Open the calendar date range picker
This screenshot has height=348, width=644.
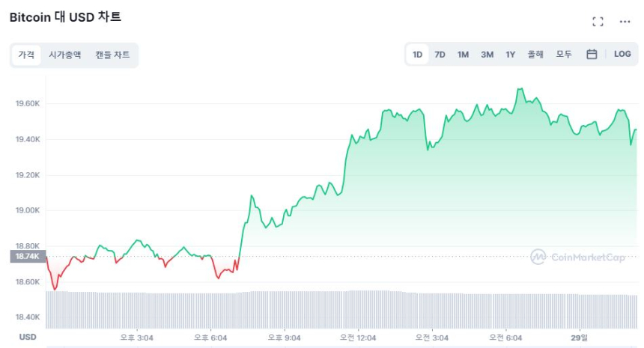tap(592, 54)
